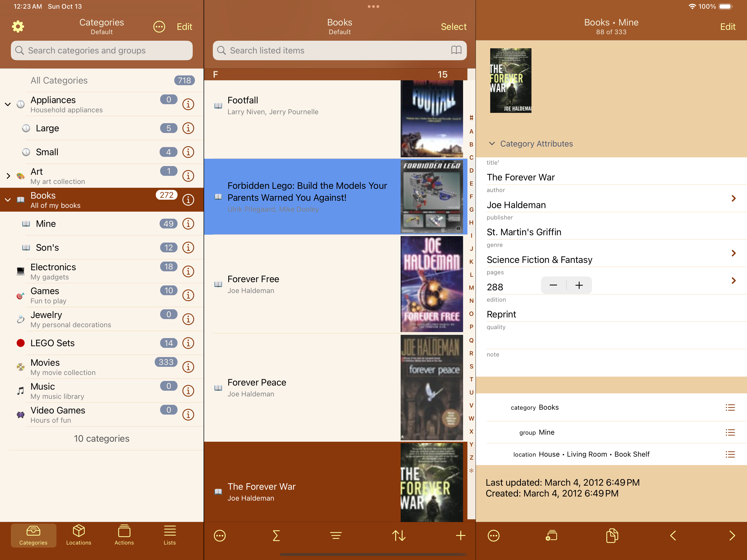The height and width of the screenshot is (560, 747).
Task: Expand the Art category
Action: tap(8, 176)
